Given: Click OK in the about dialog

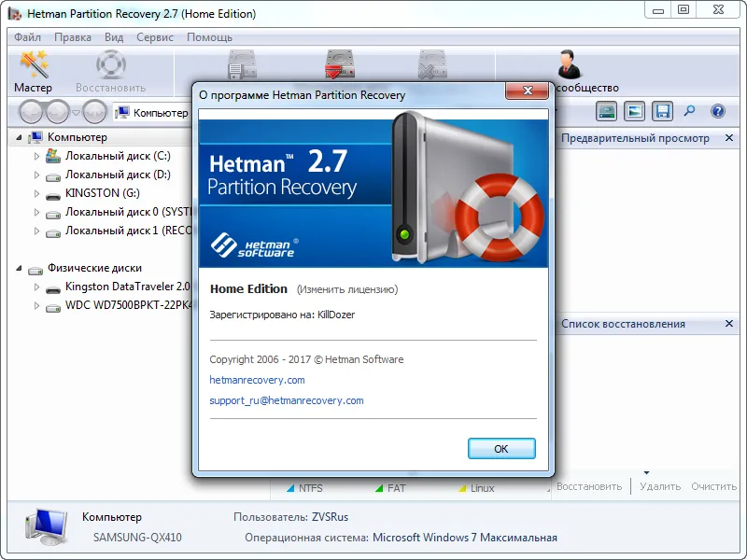Looking at the screenshot, I should [x=501, y=449].
